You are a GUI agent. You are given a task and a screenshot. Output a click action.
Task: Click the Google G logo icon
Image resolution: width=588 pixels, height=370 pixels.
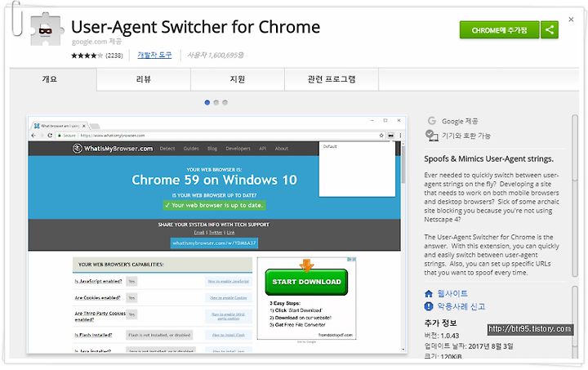click(x=432, y=121)
